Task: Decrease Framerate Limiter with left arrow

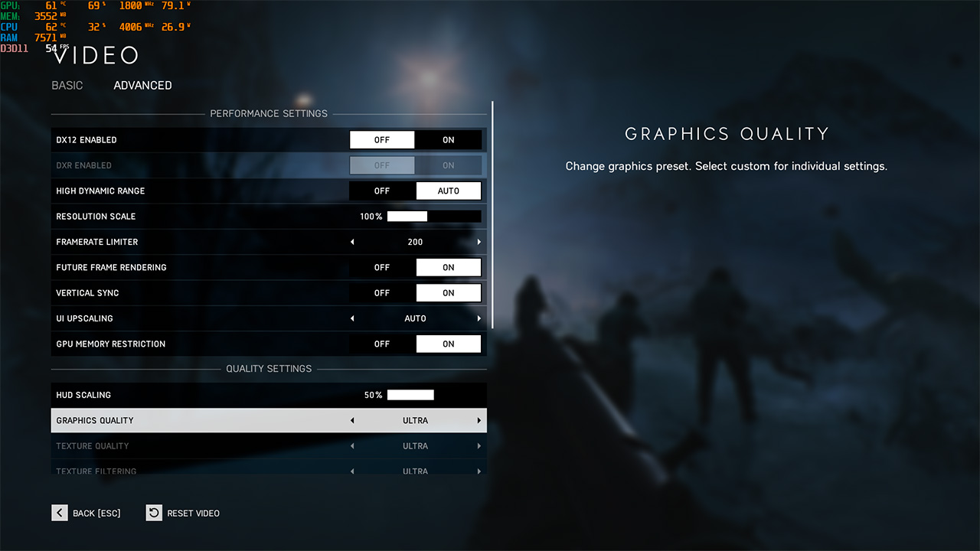Action: [352, 242]
